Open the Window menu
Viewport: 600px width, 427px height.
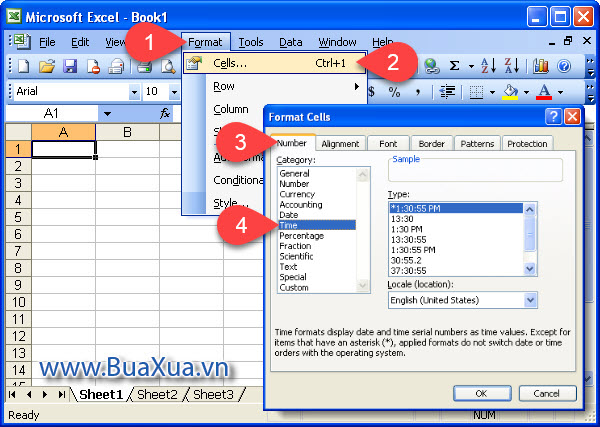(337, 42)
